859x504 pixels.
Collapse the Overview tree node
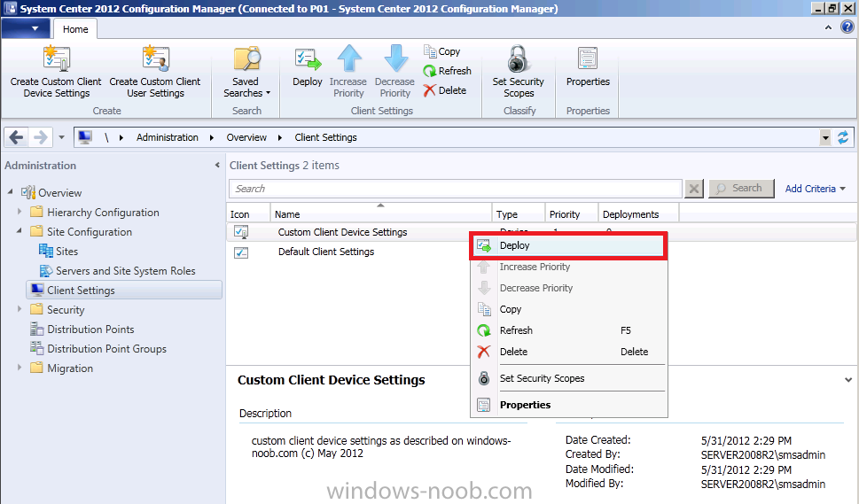[x=11, y=191]
